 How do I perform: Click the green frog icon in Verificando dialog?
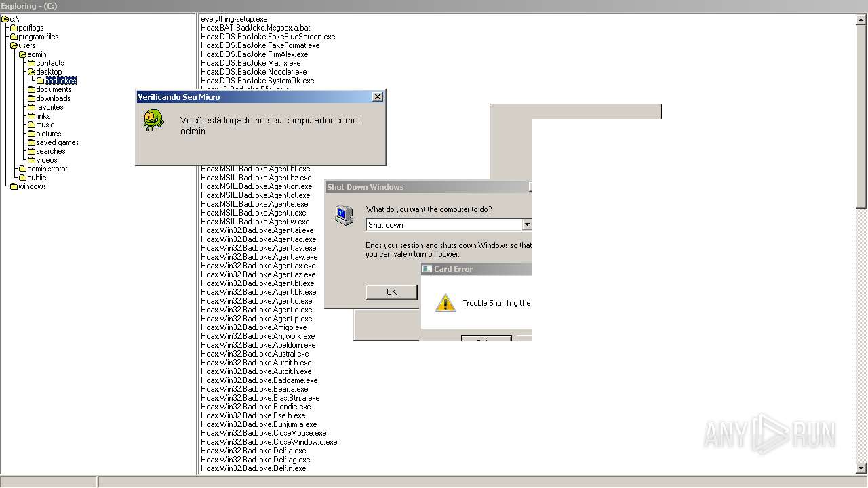[153, 120]
